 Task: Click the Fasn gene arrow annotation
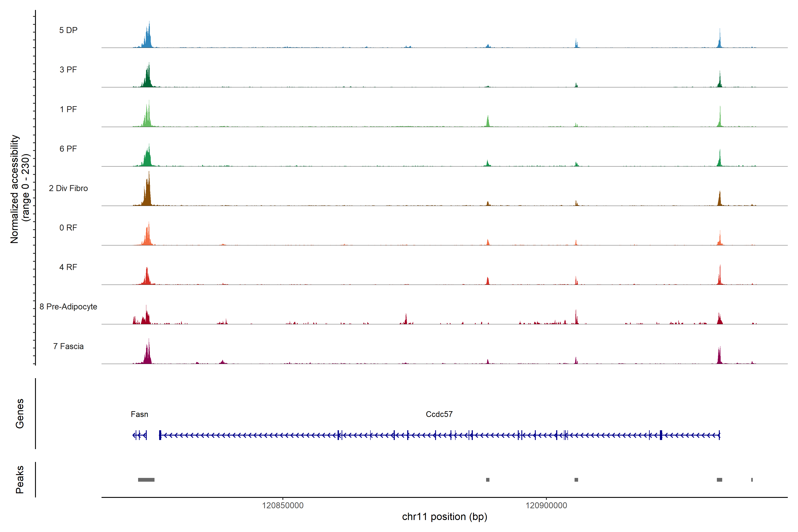pyautogui.click(x=140, y=435)
